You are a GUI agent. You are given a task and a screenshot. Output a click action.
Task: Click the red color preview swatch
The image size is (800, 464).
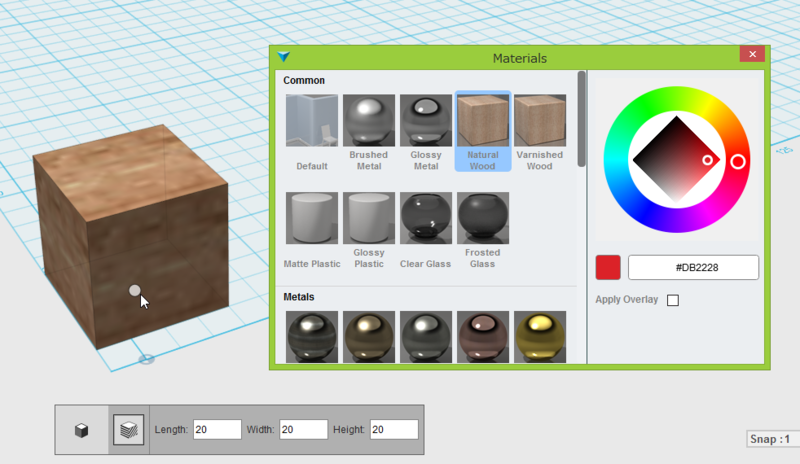[x=608, y=267]
